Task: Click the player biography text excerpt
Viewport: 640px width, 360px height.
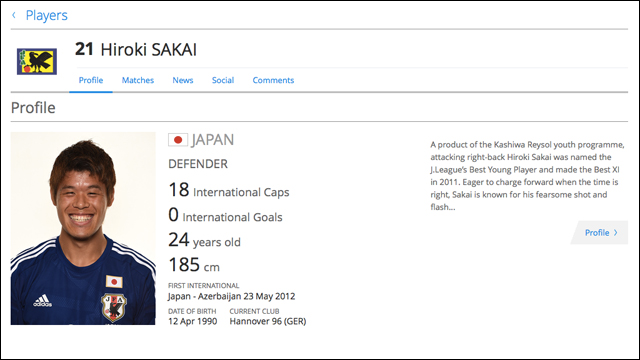Action: tap(527, 176)
